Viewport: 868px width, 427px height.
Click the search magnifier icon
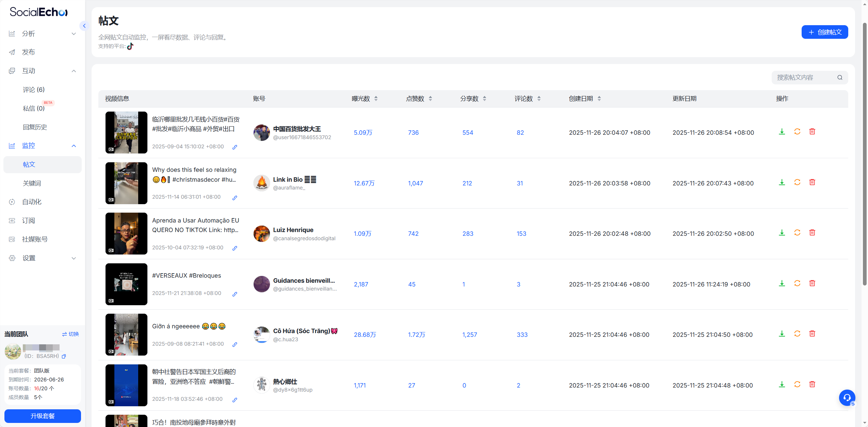(840, 78)
